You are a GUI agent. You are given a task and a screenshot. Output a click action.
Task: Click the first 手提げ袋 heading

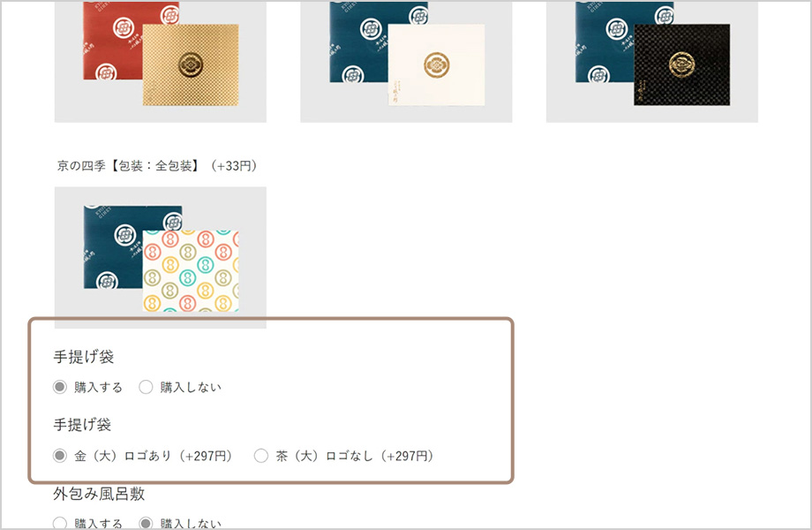(x=83, y=357)
